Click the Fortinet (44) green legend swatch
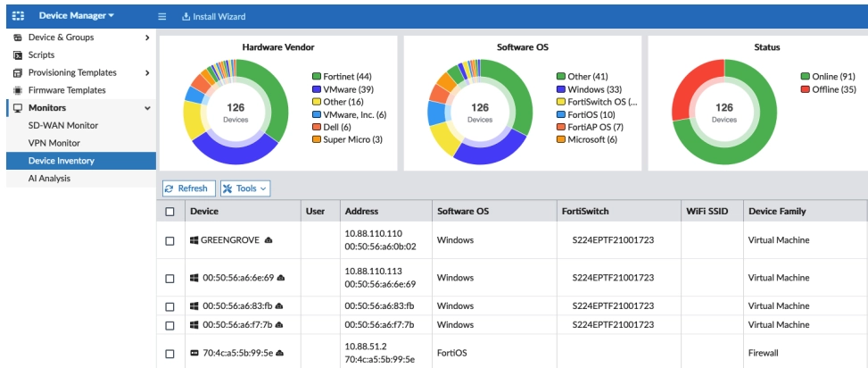Screen dimensions: 868x368 coord(317,77)
